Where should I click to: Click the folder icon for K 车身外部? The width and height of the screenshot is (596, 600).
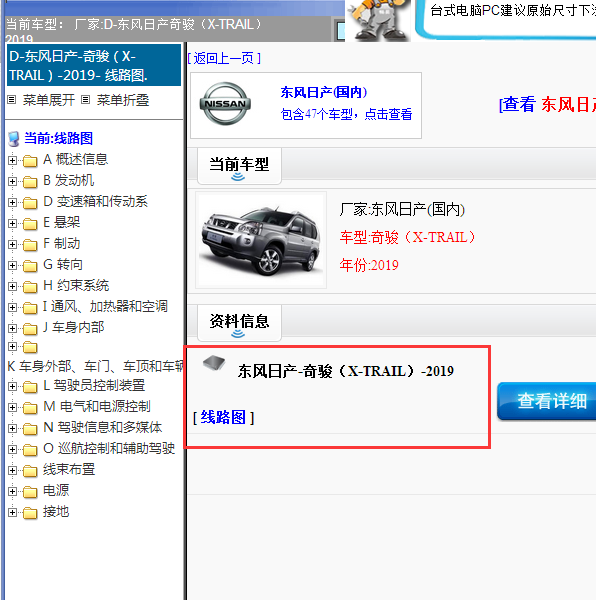[30, 347]
